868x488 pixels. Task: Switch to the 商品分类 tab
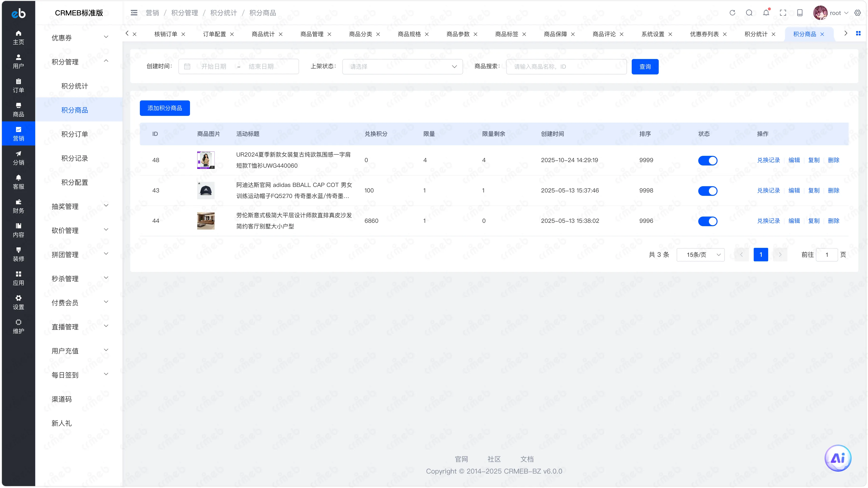pos(360,34)
